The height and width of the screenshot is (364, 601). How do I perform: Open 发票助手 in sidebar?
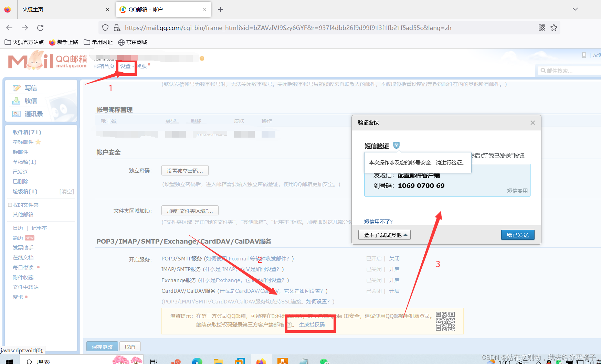23,248
